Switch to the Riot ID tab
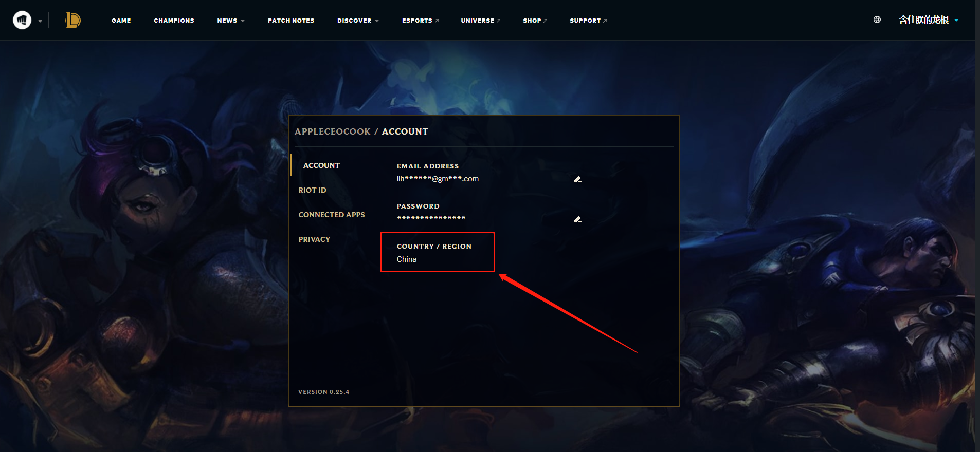The width and height of the screenshot is (980, 452). (312, 190)
